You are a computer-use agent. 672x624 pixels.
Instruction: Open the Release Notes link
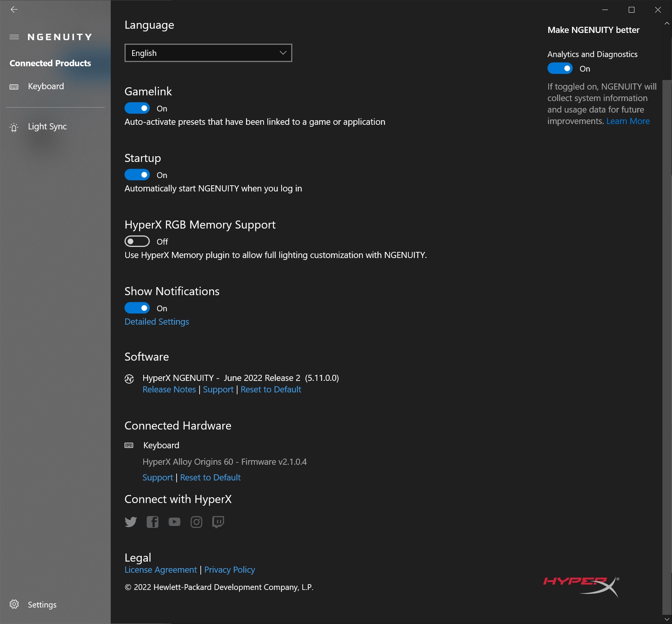tap(169, 389)
